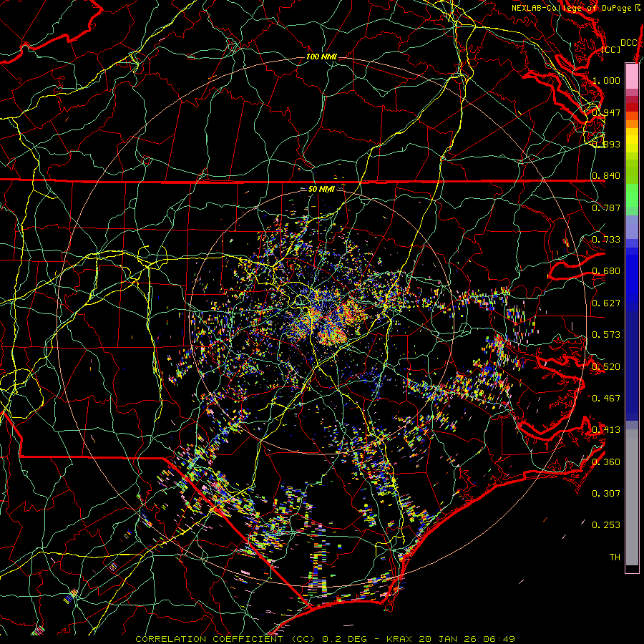Click the 0.947 value on the color scale

click(606, 112)
